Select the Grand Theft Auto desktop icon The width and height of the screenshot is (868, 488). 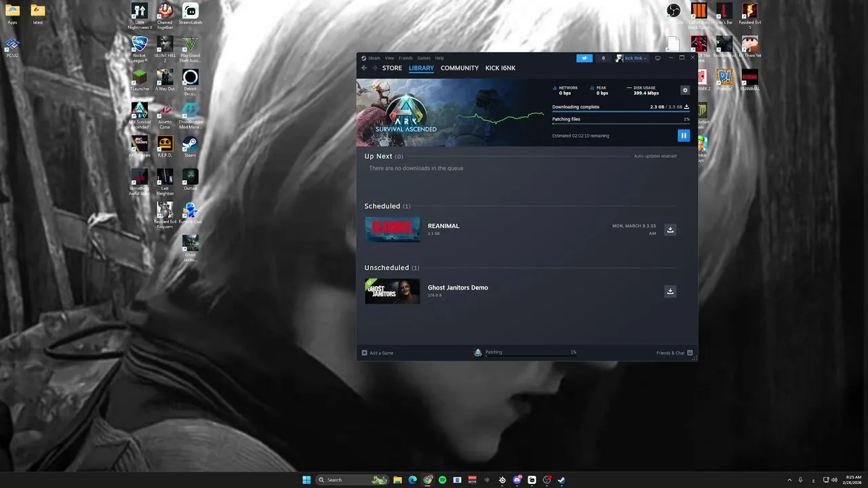click(191, 49)
